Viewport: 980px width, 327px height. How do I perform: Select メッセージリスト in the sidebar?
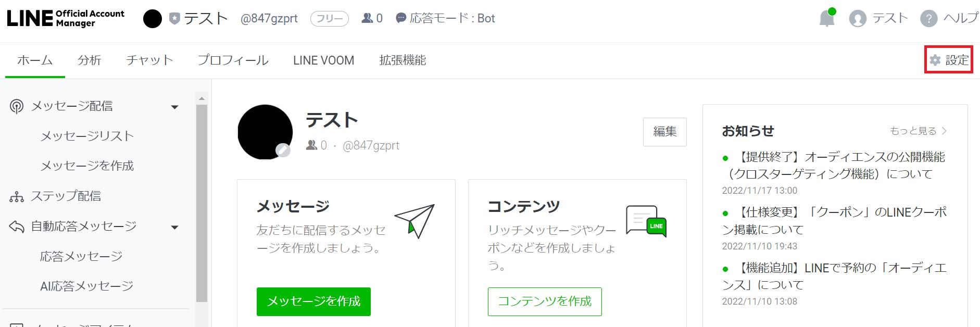87,136
